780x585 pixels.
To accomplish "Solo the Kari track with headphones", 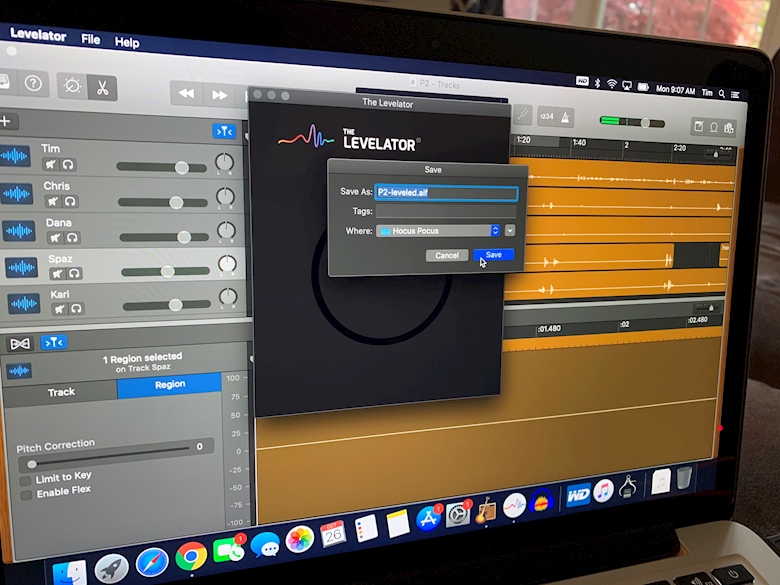I will pyautogui.click(x=77, y=309).
